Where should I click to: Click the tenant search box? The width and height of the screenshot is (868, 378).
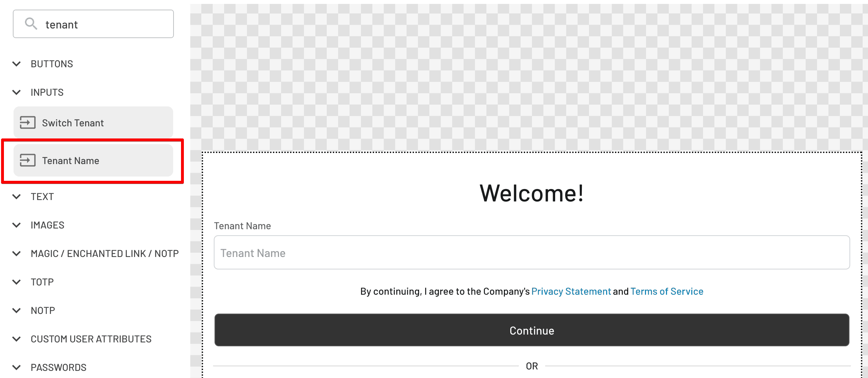tap(93, 23)
